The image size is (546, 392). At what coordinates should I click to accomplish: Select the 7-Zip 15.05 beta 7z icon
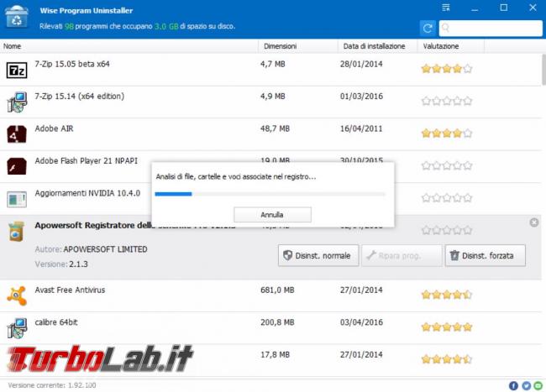[x=17, y=71]
